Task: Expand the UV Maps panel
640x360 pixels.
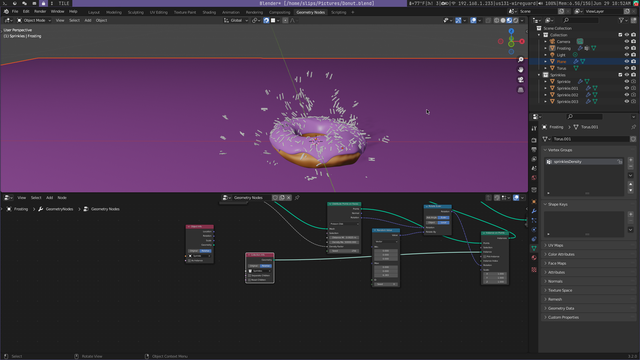Action: (545, 245)
